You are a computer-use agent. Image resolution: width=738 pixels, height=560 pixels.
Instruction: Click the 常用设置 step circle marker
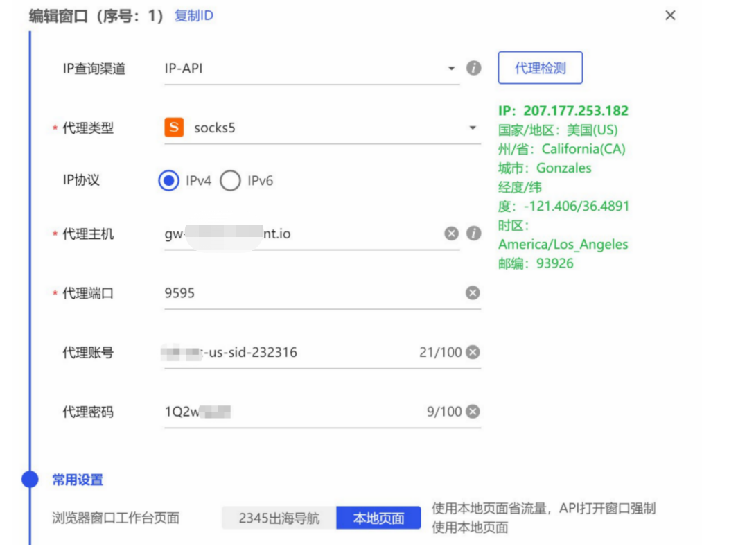click(30, 480)
